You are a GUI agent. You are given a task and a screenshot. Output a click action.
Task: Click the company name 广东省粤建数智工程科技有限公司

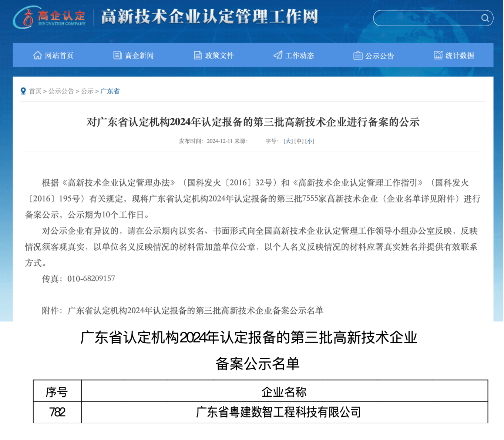click(279, 412)
